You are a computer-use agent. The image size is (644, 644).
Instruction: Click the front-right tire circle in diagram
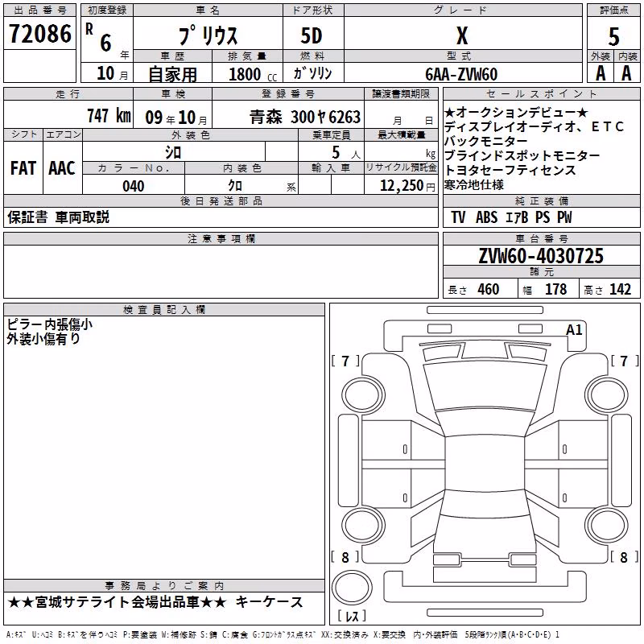click(x=607, y=396)
